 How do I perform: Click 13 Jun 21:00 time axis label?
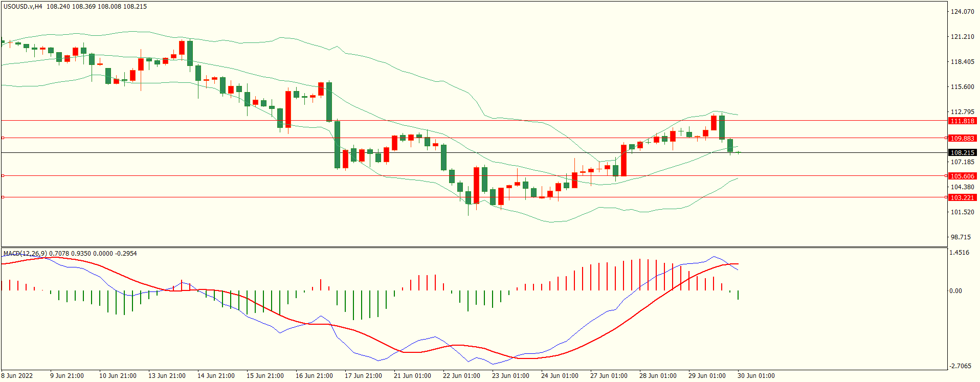point(167,376)
